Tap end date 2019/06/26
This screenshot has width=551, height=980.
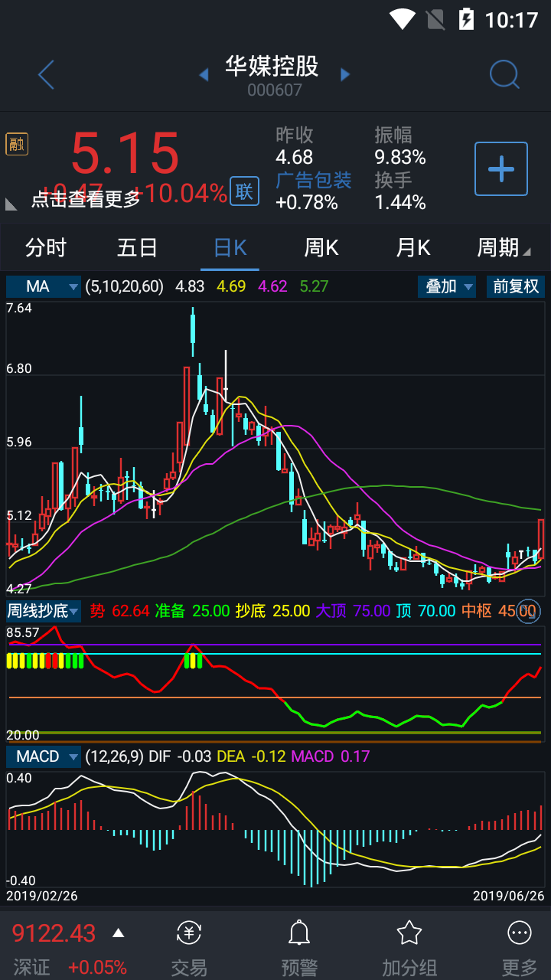(508, 895)
